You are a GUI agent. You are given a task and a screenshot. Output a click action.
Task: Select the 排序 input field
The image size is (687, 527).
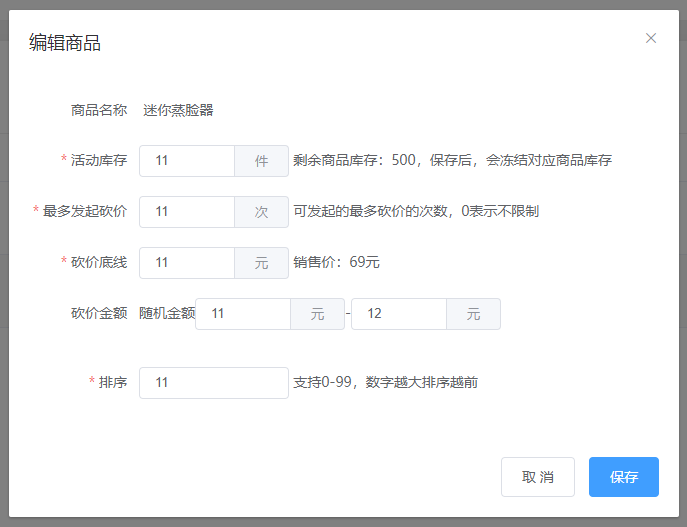[x=214, y=383]
